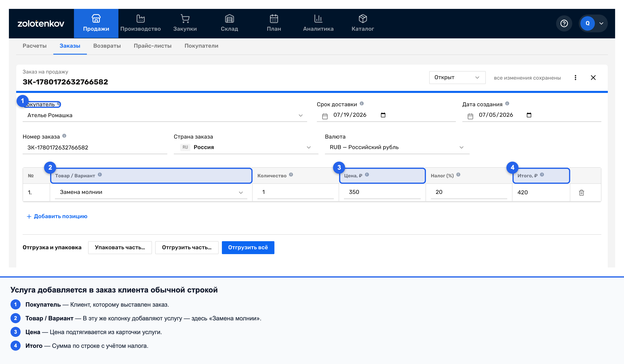Open the Срок доставки calendar picker
Screen dimensions: 624x364
coord(383,115)
